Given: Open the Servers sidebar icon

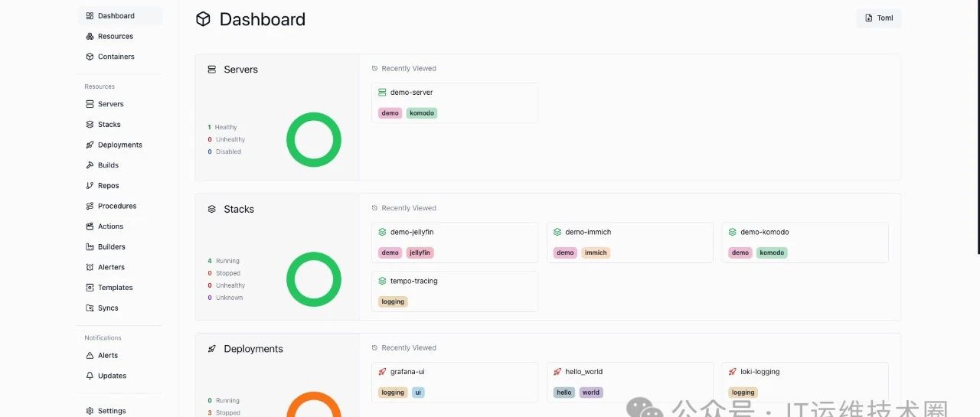Looking at the screenshot, I should point(90,104).
